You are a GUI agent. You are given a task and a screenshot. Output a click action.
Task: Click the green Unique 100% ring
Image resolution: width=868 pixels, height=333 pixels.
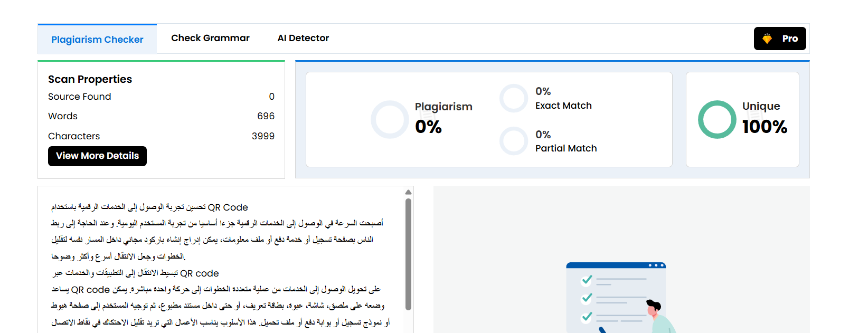click(x=717, y=120)
